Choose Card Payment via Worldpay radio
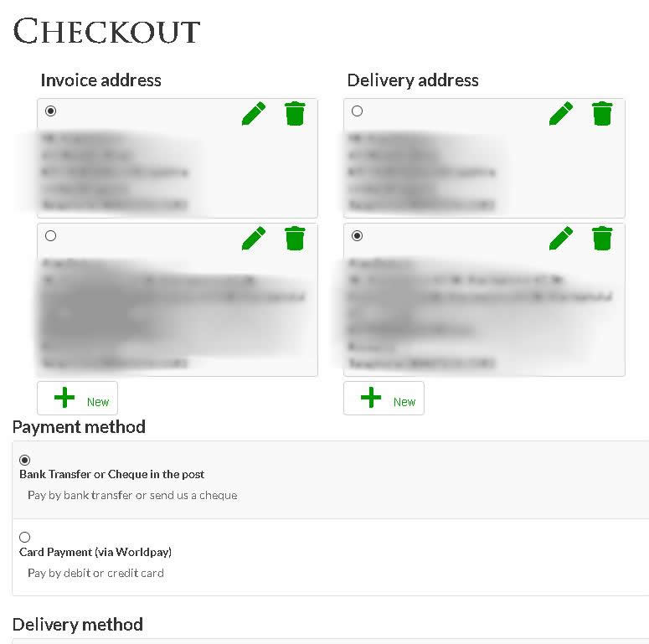The width and height of the screenshot is (649, 644). 24,537
